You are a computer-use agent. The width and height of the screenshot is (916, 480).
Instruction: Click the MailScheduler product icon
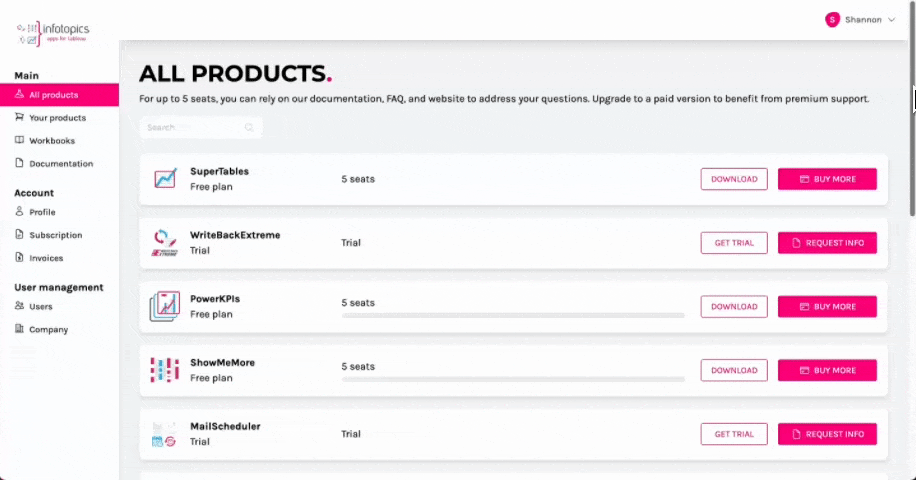click(x=164, y=434)
